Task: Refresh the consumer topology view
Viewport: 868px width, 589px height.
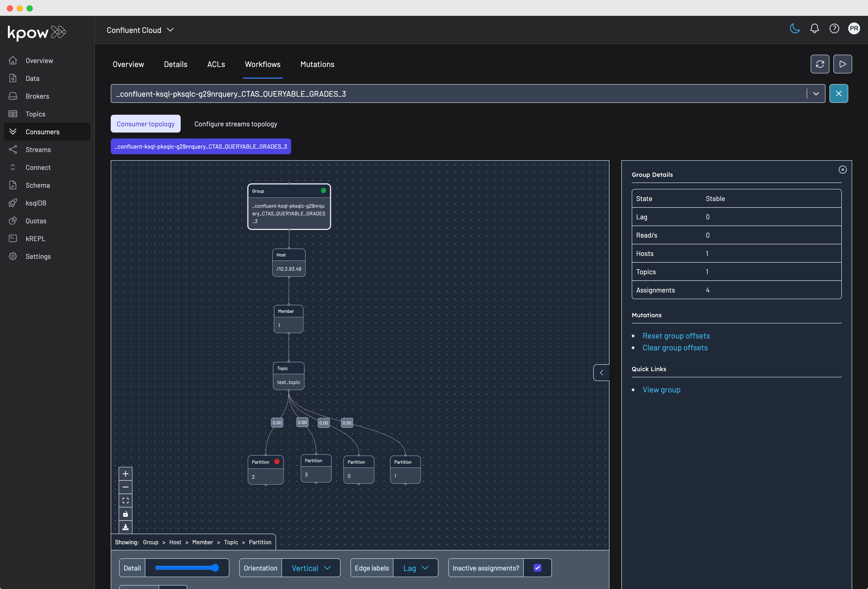Action: pos(820,64)
